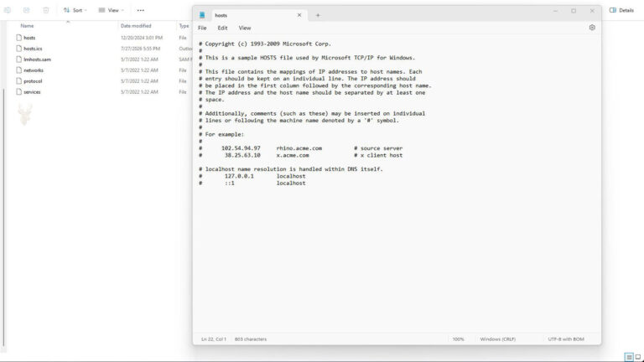644x362 pixels.
Task: Open the View dropdown in File Explorer toolbar
Action: (x=111, y=10)
